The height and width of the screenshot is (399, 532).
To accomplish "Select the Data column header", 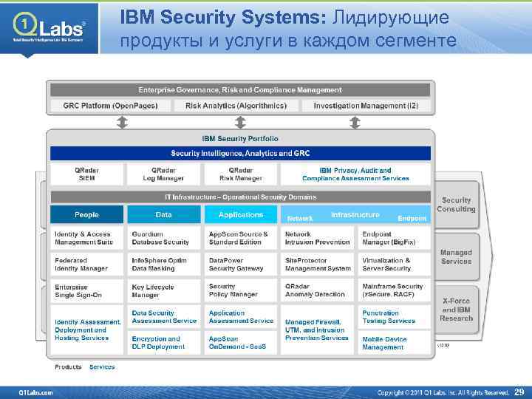I will click(164, 214).
